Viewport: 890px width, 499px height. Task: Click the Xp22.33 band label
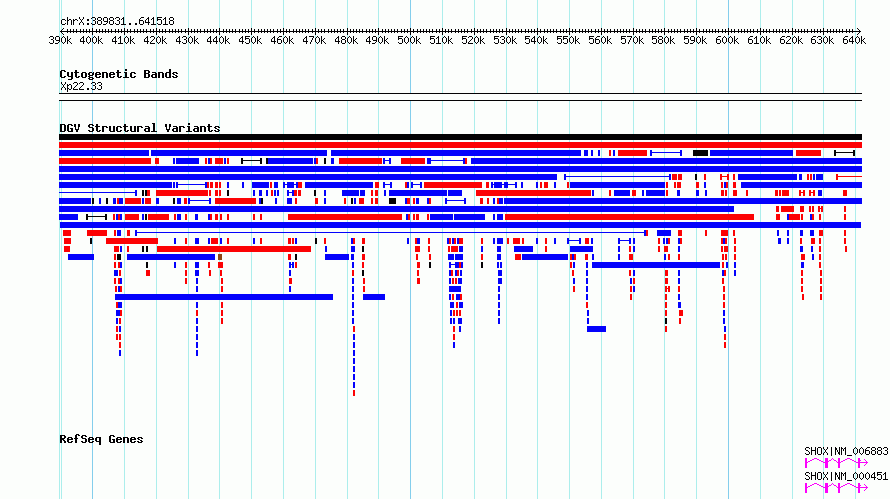point(81,86)
